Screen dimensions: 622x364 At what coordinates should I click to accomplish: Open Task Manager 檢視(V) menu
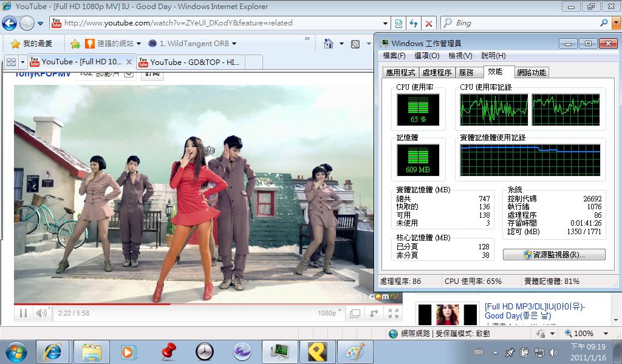click(x=460, y=56)
